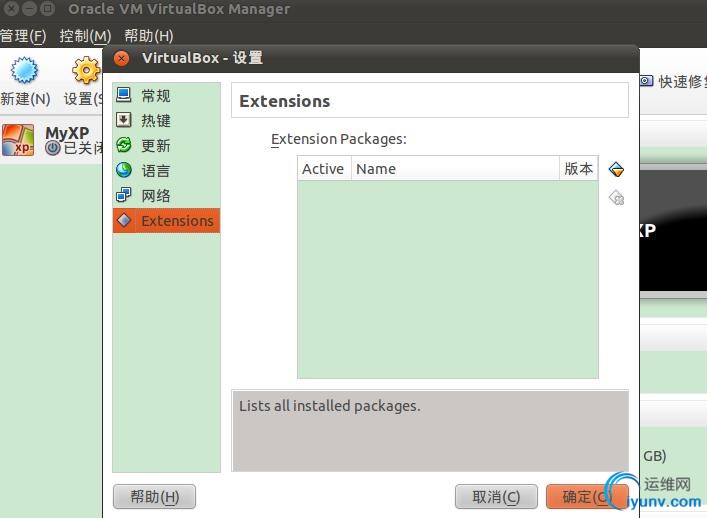Click the empty extension packages list
This screenshot has height=518, width=707.
448,280
